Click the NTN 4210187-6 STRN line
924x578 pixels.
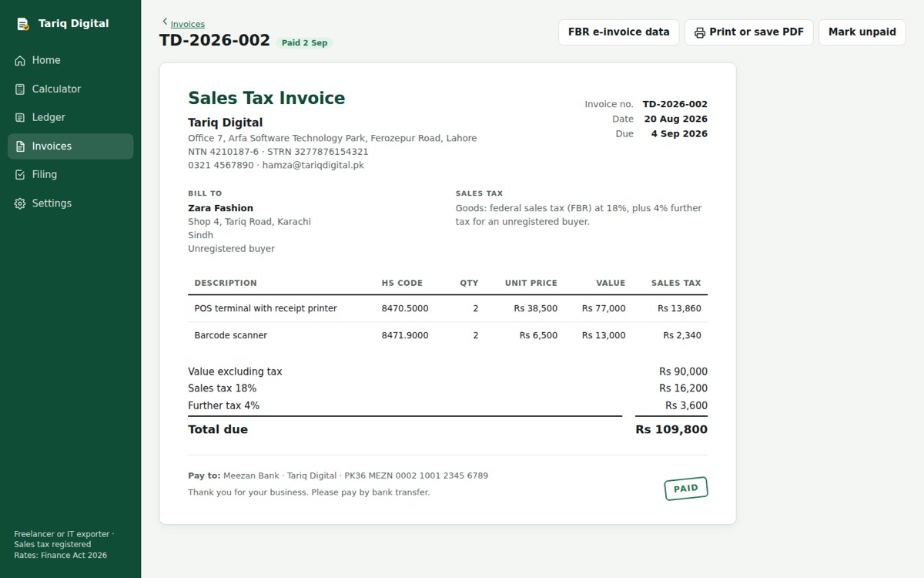(279, 152)
